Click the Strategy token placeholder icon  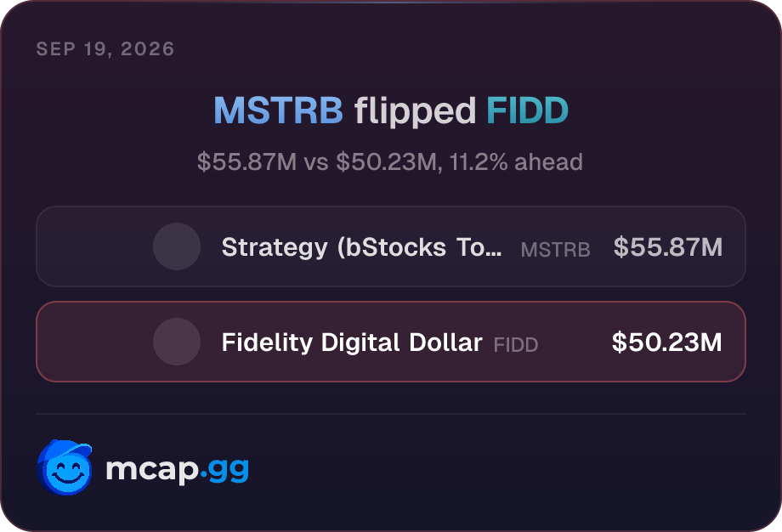tap(177, 246)
